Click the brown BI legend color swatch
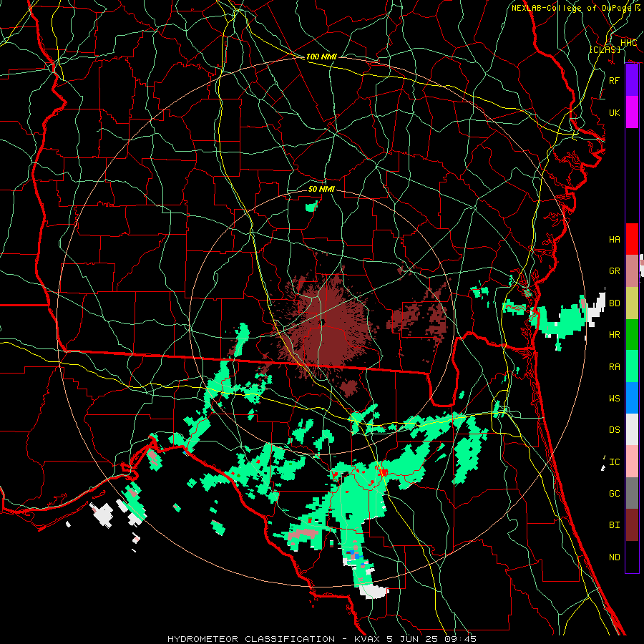 click(x=632, y=525)
